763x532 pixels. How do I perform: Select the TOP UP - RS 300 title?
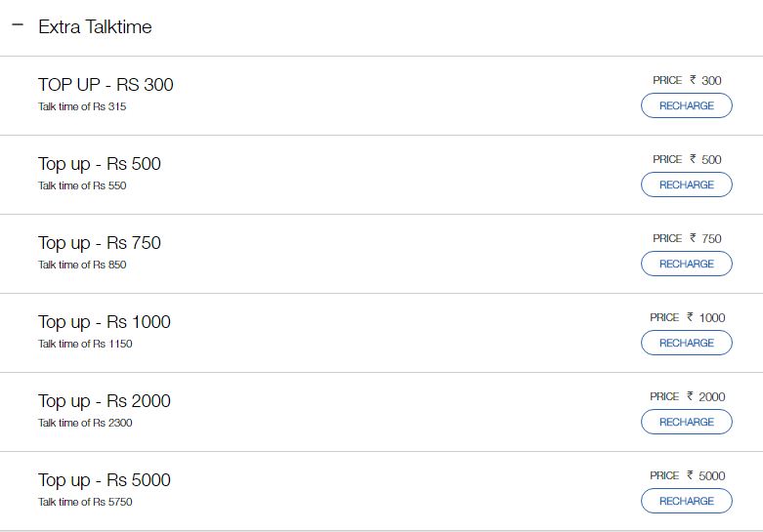(x=106, y=85)
